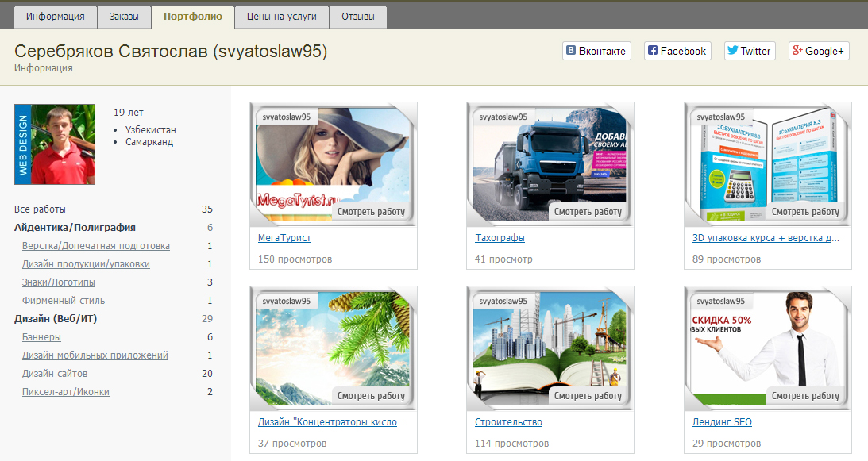
Task: Open the МегаТурист work thumbnail
Action: tap(333, 164)
